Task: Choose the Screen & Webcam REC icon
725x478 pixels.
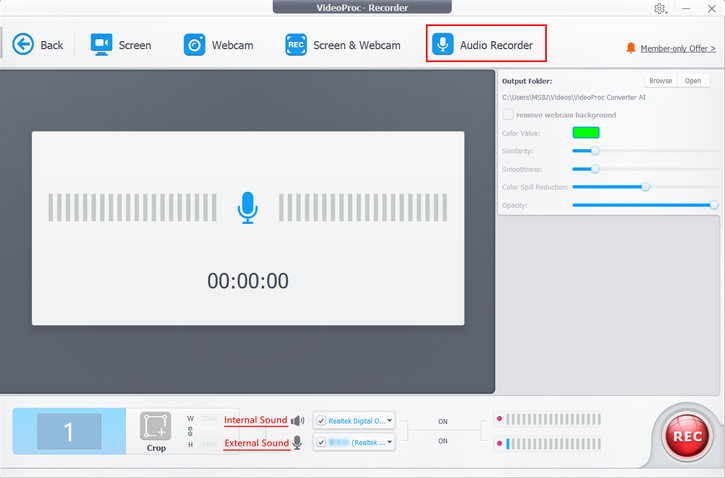Action: coord(295,45)
